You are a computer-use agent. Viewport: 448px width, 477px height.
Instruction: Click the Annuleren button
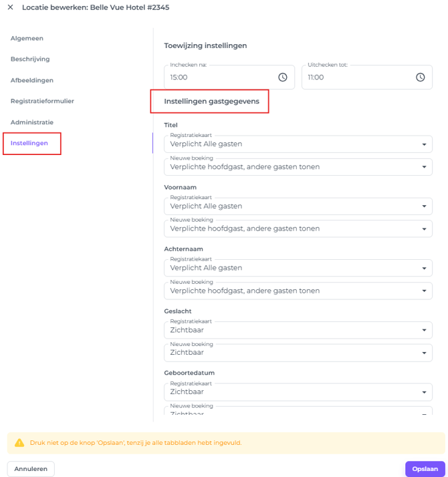click(31, 469)
